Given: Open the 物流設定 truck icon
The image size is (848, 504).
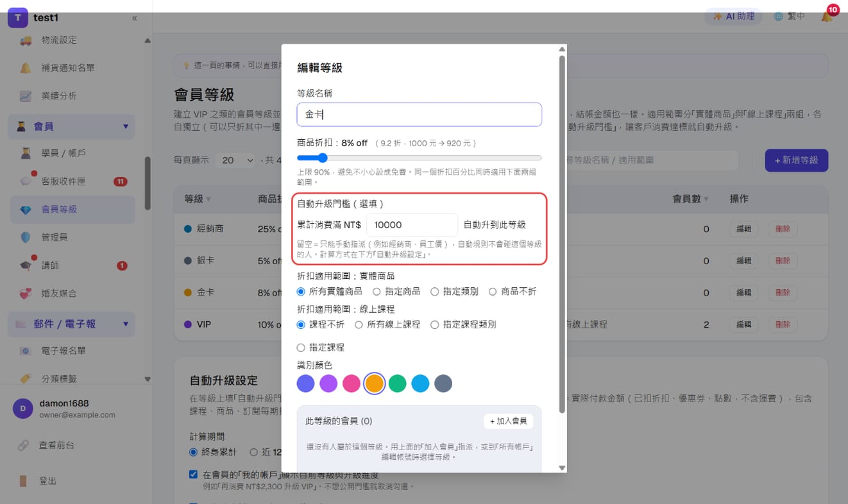Looking at the screenshot, I should point(26,40).
